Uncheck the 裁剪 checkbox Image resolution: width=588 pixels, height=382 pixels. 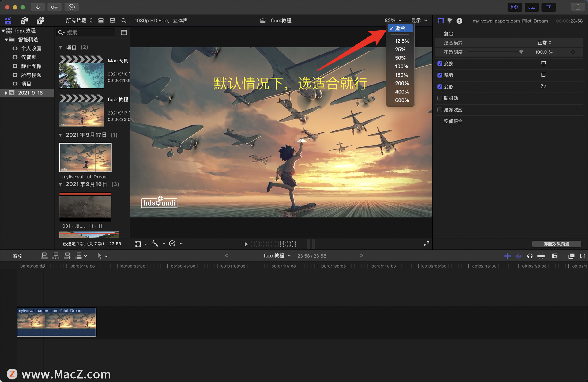pyautogui.click(x=440, y=75)
